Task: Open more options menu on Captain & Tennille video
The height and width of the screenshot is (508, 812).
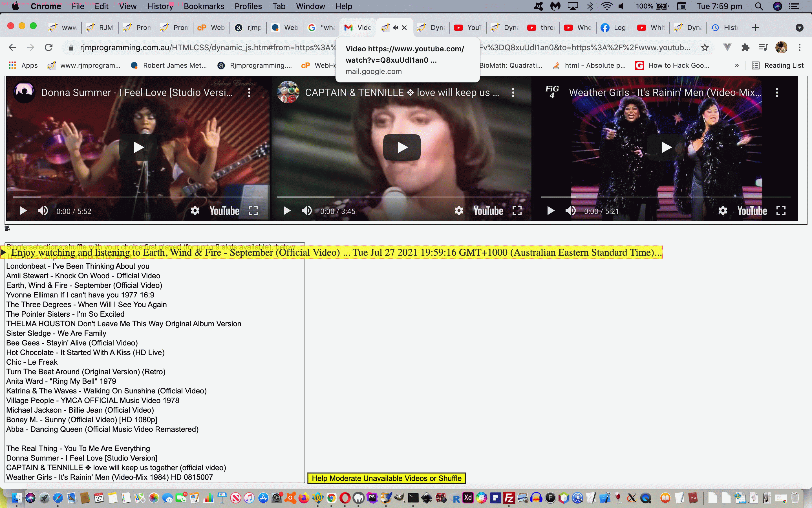Action: tap(513, 93)
